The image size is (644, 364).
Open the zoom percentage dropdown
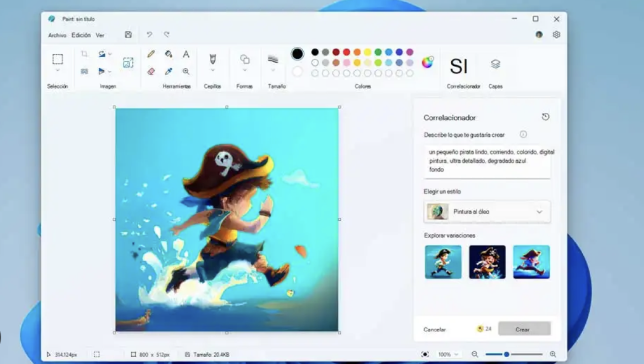click(448, 354)
